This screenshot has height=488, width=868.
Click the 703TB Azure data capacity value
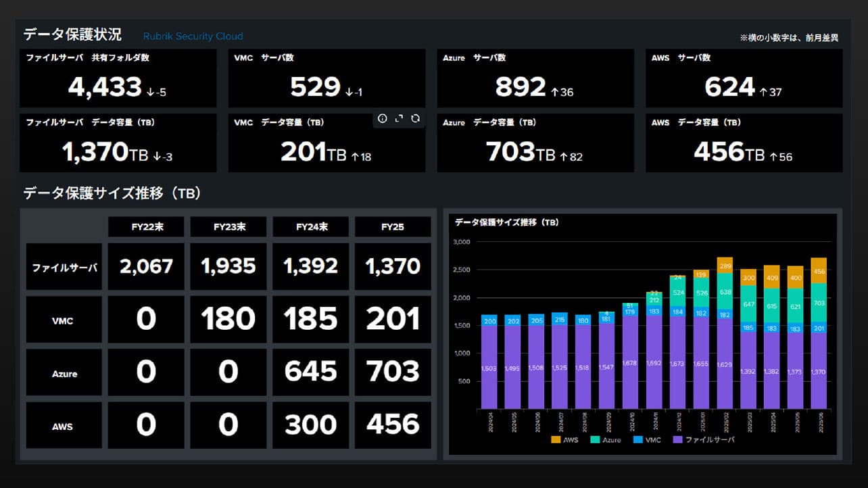pyautogui.click(x=520, y=152)
